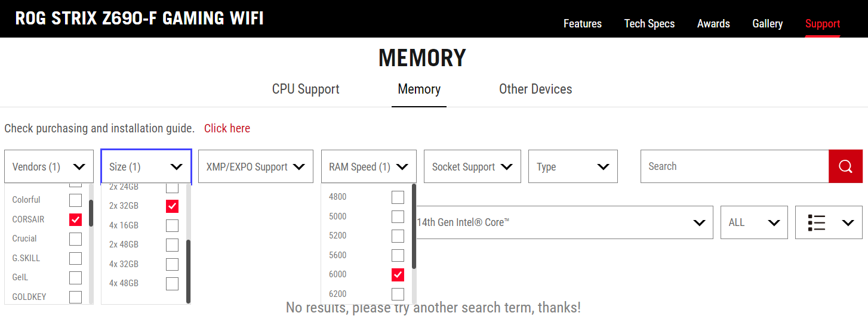868x319 pixels.
Task: Check the G.SKILL vendor checkbox
Action: tap(75, 258)
